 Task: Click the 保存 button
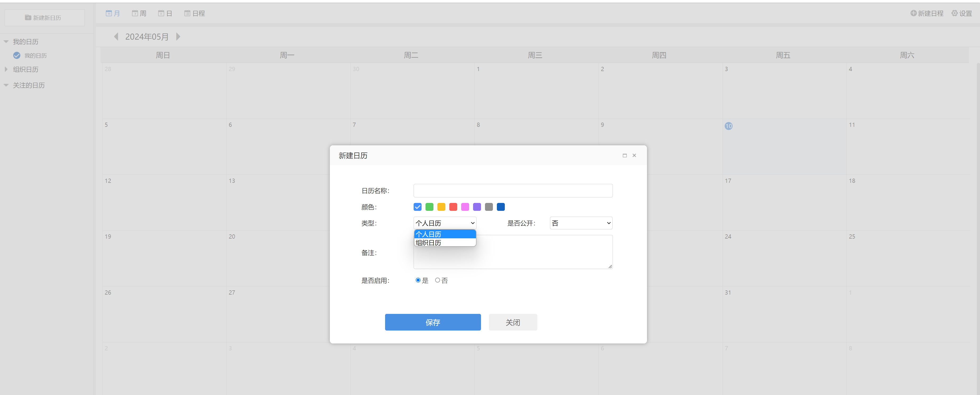point(433,322)
